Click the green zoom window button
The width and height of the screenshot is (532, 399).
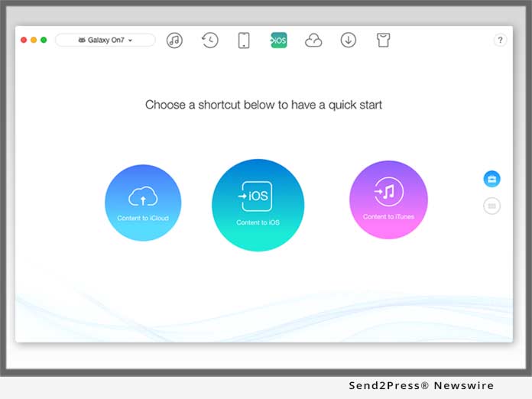44,40
